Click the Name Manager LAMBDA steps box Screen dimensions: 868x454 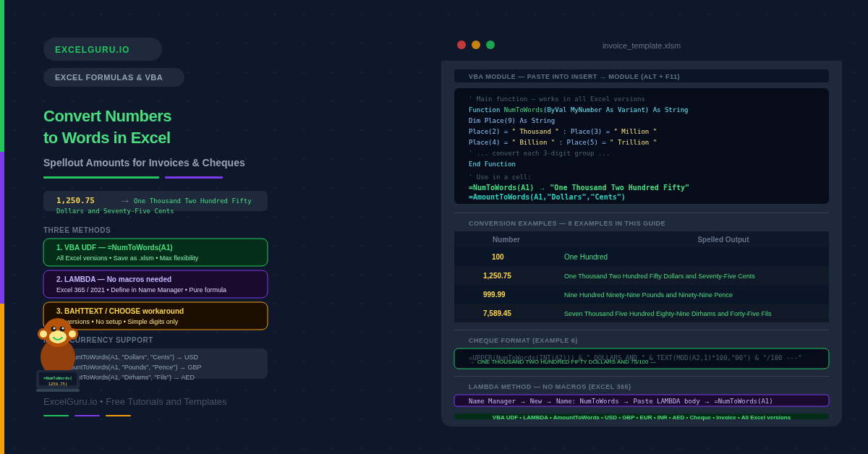[x=642, y=401]
